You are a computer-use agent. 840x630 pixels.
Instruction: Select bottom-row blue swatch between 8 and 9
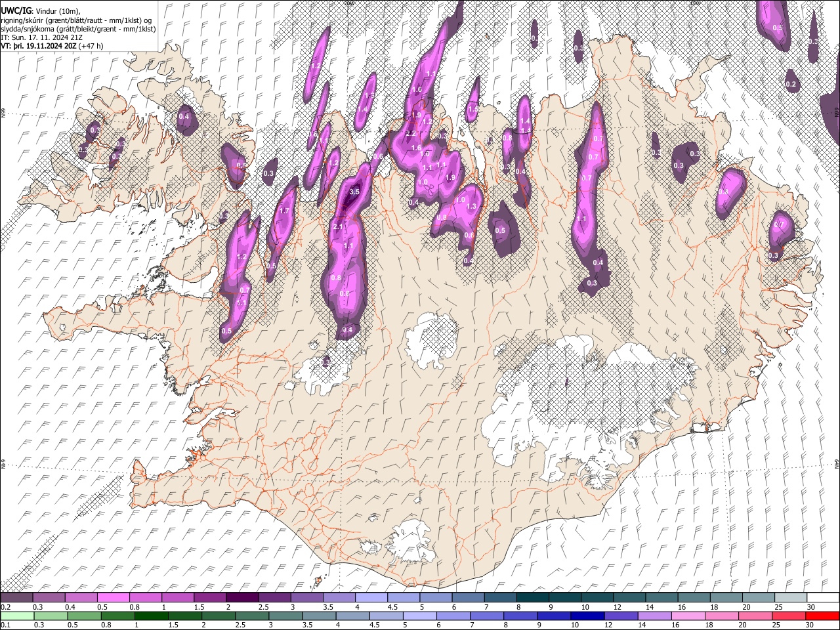point(520,616)
